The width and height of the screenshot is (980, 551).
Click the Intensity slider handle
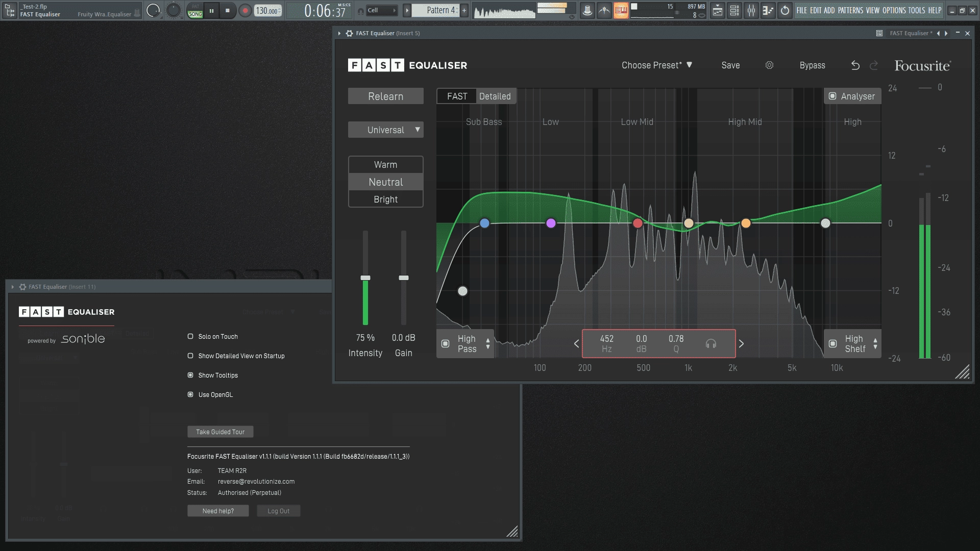365,278
